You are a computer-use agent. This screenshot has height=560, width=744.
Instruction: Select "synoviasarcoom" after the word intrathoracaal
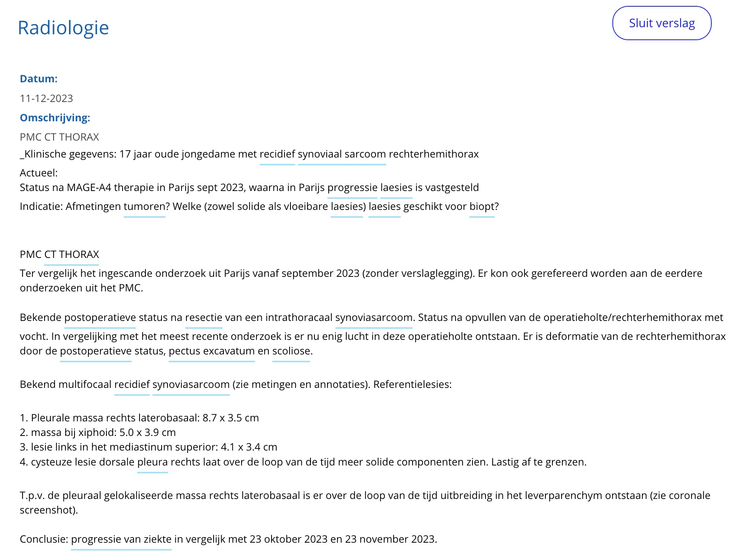point(374,317)
